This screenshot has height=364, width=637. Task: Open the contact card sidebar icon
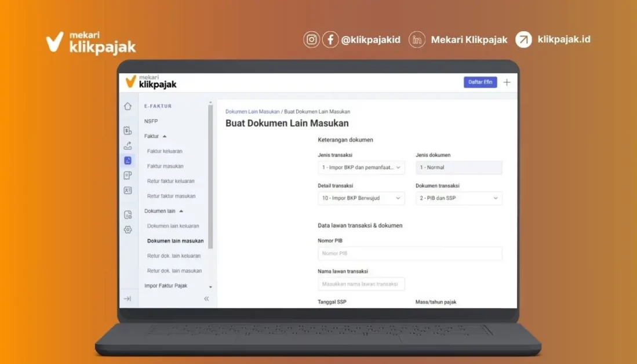(128, 190)
